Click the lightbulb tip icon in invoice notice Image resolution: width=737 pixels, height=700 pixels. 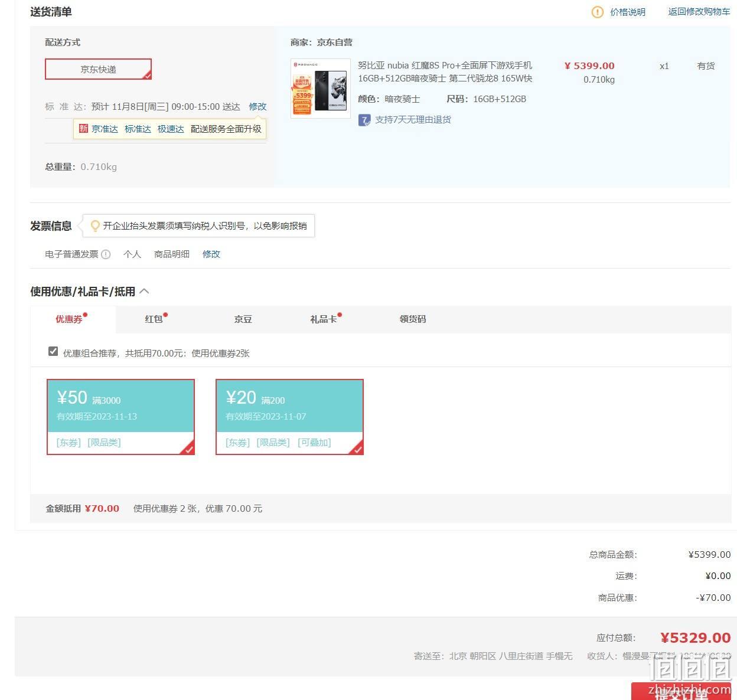click(94, 225)
